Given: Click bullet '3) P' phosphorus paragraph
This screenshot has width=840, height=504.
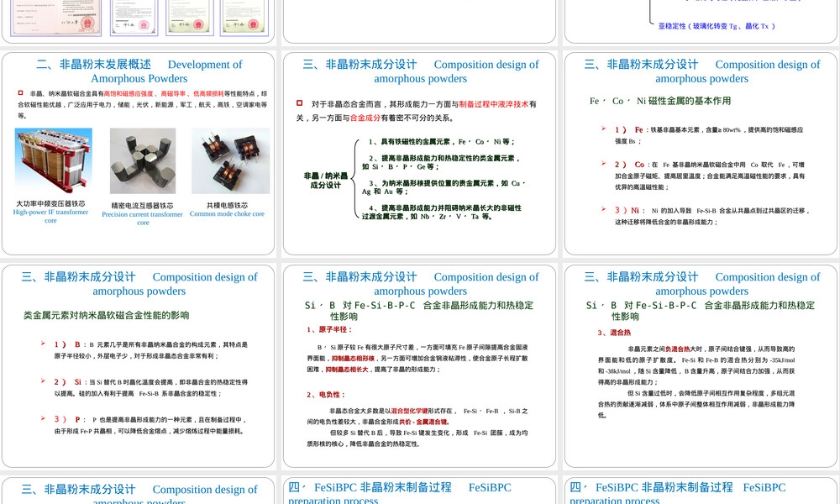Looking at the screenshot, I should pyautogui.click(x=150, y=425).
